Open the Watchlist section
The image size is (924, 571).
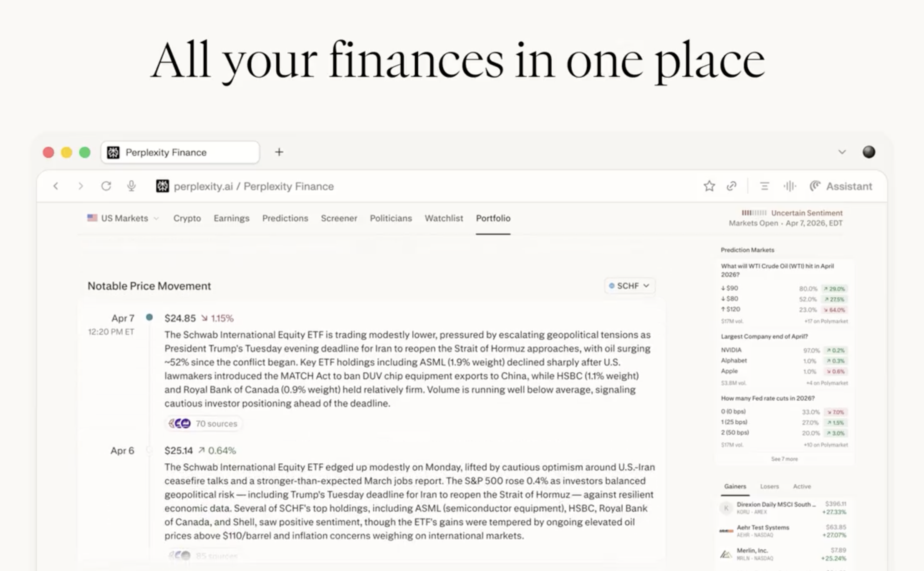click(444, 218)
